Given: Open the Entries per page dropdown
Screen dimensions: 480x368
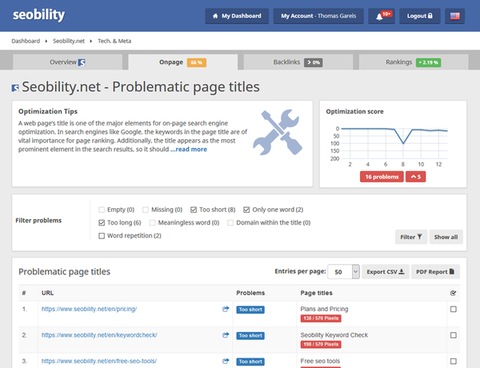Looking at the screenshot, I should (x=343, y=272).
